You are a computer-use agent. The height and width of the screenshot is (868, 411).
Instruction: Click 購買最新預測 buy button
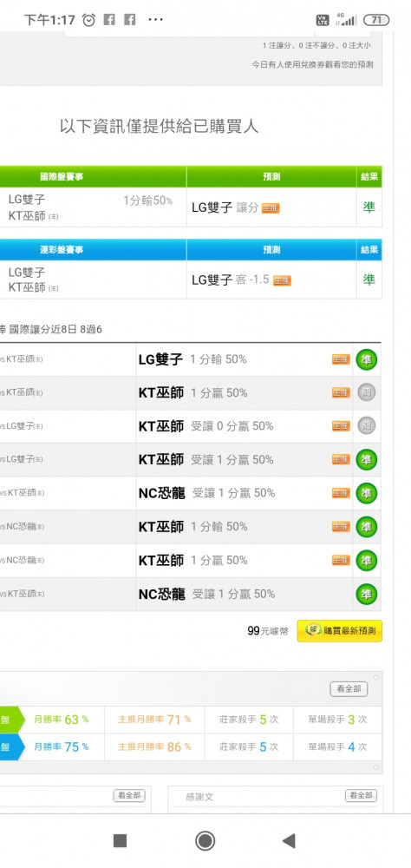tap(340, 630)
